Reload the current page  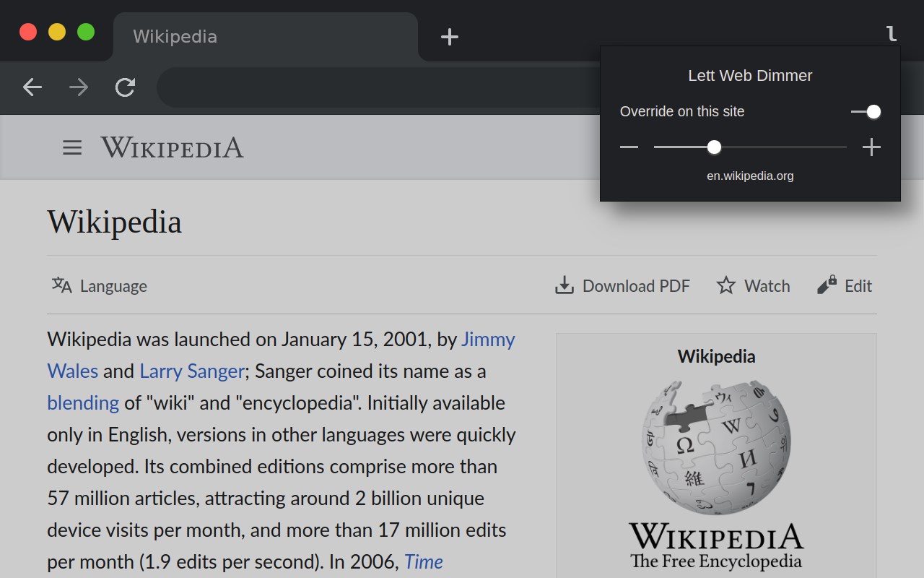pyautogui.click(x=126, y=87)
